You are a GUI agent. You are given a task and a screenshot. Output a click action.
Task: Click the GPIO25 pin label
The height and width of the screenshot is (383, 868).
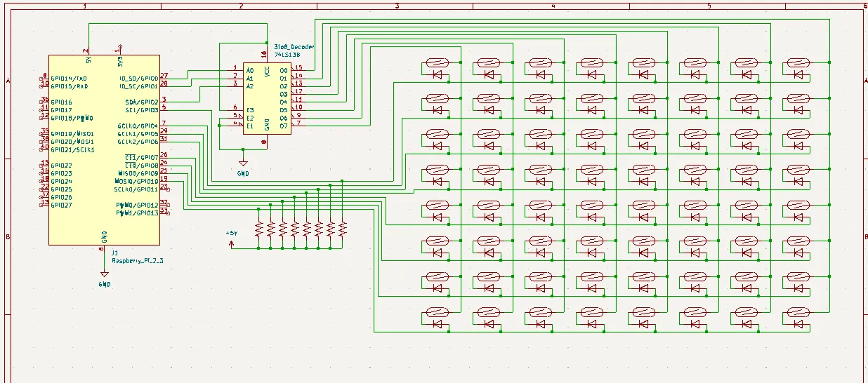(61, 189)
